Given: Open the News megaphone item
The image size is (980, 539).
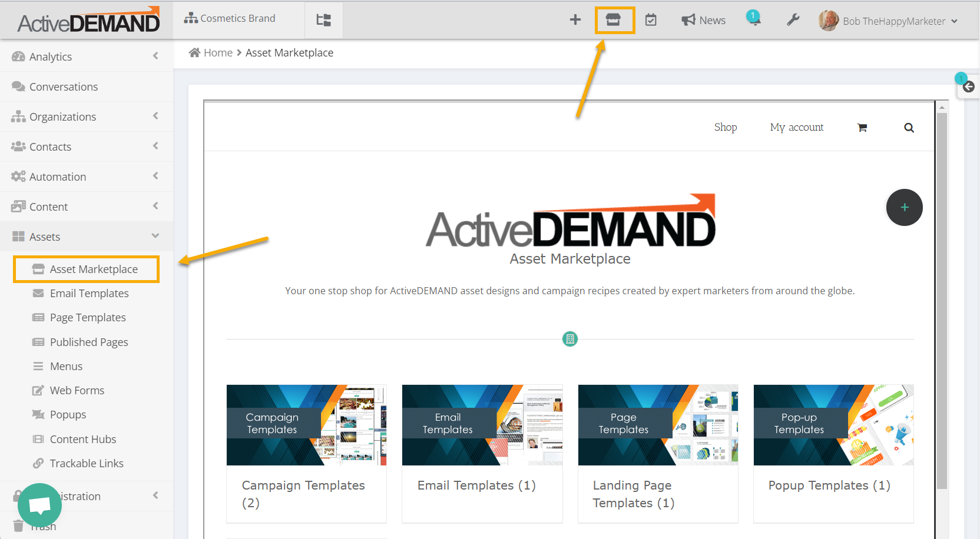Looking at the screenshot, I should coord(703,20).
